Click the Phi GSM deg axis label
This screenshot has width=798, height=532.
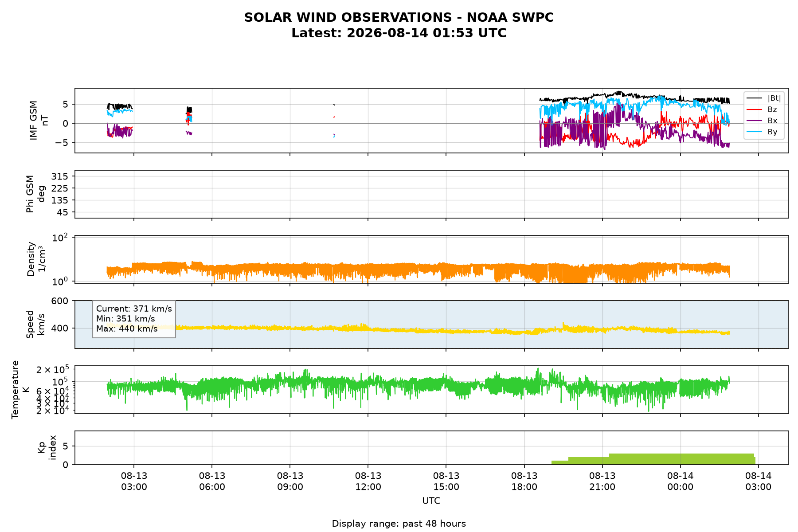[35, 194]
